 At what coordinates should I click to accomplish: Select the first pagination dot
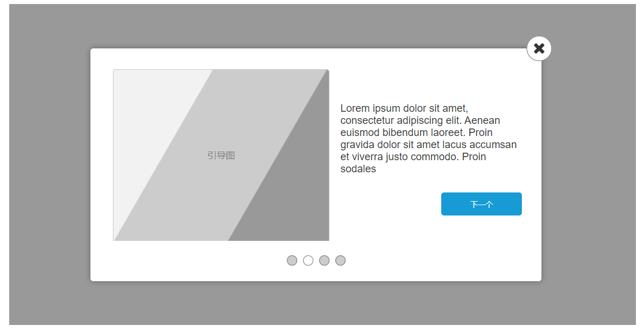point(292,260)
